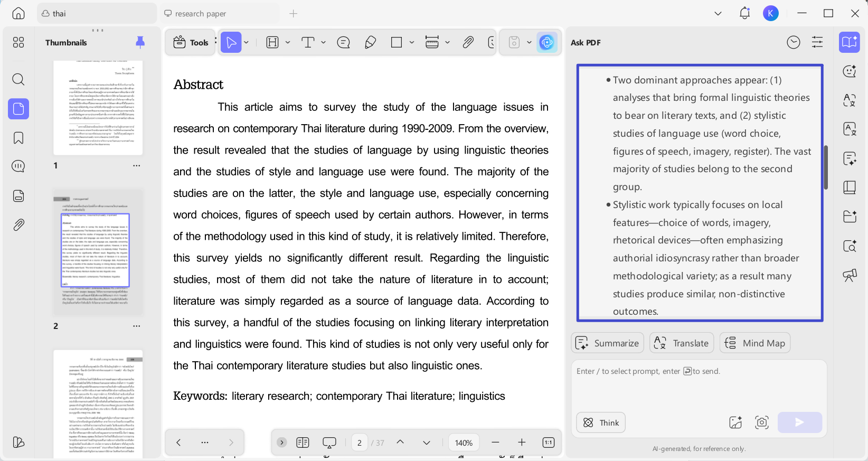The height and width of the screenshot is (461, 868).
Task: Open more options for thumbnail 1
Action: [137, 165]
